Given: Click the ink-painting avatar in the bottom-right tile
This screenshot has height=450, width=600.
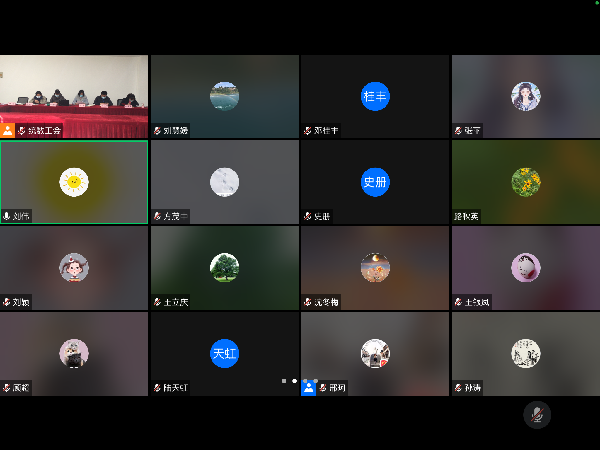Looking at the screenshot, I should coord(526,353).
